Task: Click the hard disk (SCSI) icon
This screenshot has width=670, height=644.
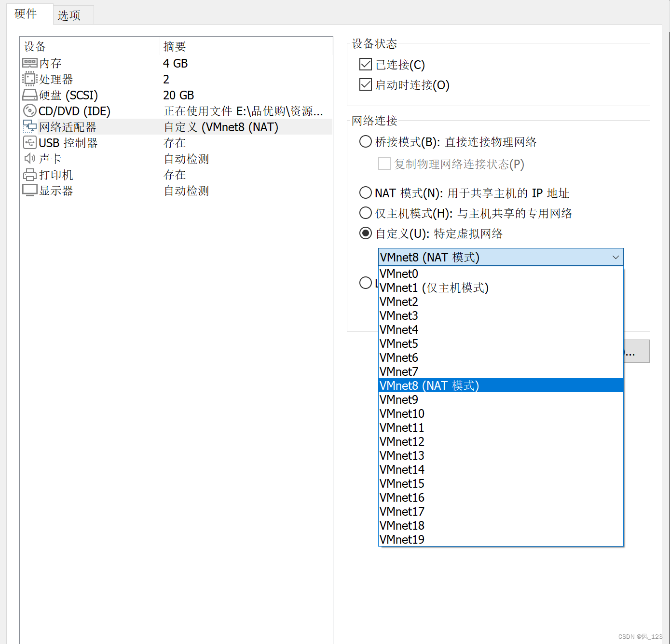Action: click(x=30, y=95)
